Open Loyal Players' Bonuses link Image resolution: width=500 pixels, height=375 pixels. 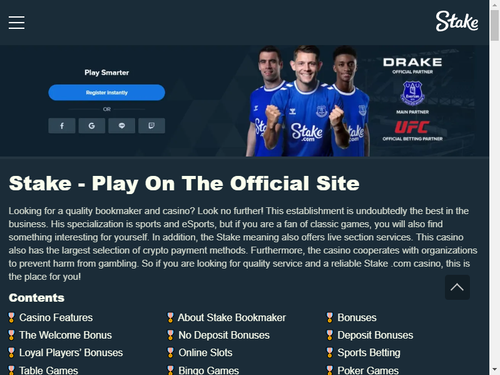click(x=71, y=353)
